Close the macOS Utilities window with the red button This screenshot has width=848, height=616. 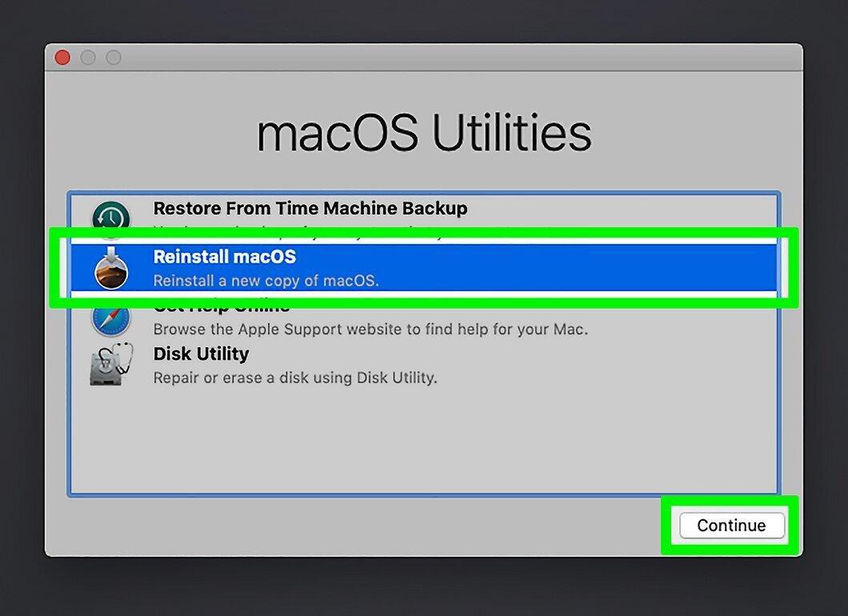pyautogui.click(x=62, y=58)
